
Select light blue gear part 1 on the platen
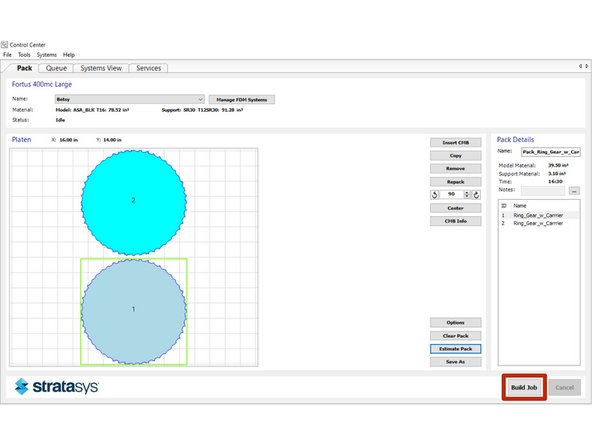pyautogui.click(x=133, y=311)
